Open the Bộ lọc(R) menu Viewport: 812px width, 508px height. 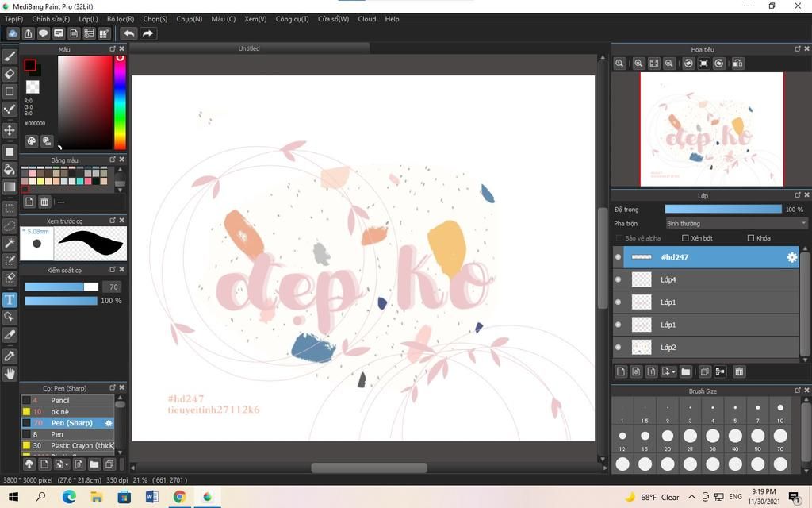[121, 19]
